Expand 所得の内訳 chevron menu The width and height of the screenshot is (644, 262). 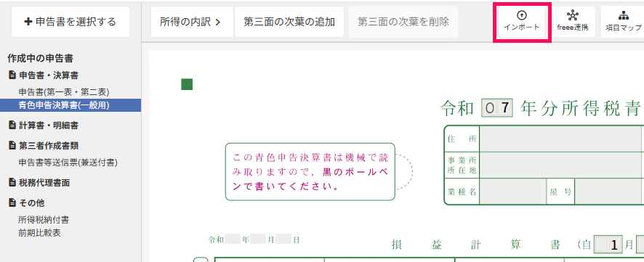[192, 22]
